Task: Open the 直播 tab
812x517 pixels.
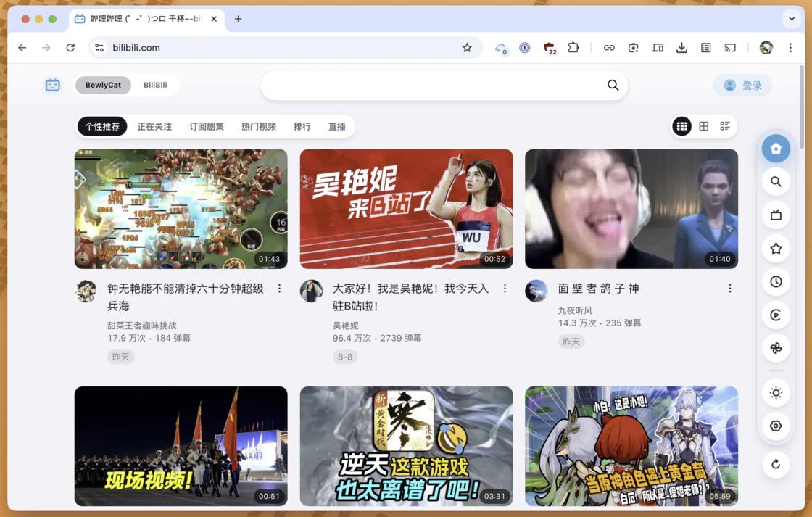Action: [x=336, y=125]
